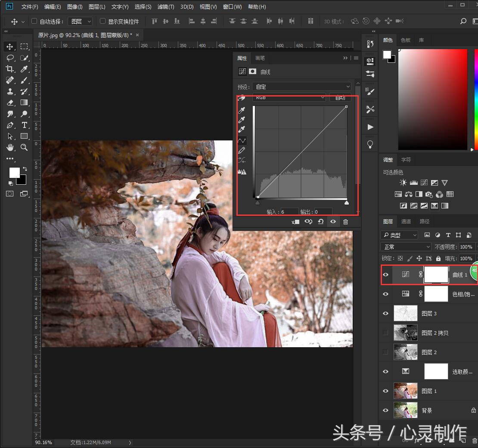Switch to the 通道 tab
This screenshot has width=478, height=448.
pyautogui.click(x=406, y=221)
